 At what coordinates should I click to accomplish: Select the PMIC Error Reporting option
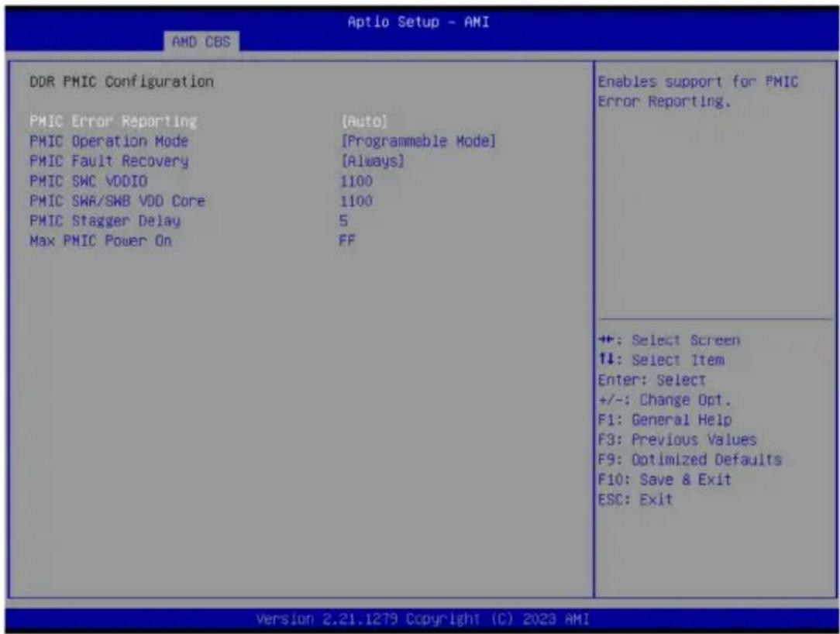pos(114,122)
